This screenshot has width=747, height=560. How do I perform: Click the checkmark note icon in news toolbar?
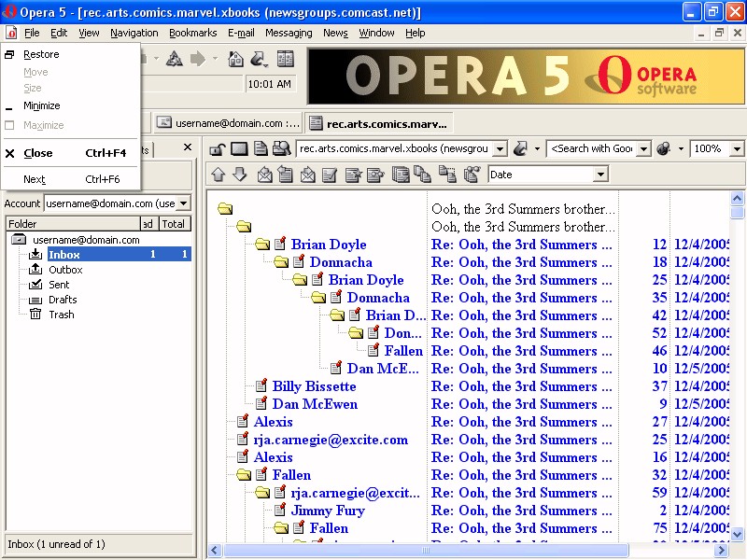pos(330,175)
